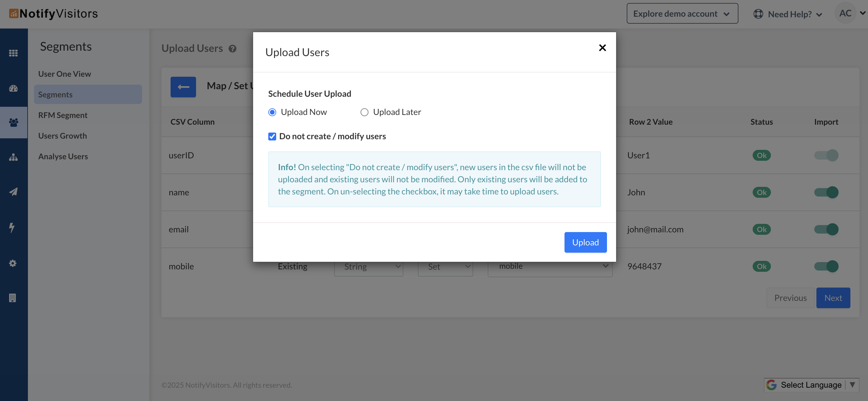
Task: Click the lightning bolt automation icon
Action: point(12,227)
